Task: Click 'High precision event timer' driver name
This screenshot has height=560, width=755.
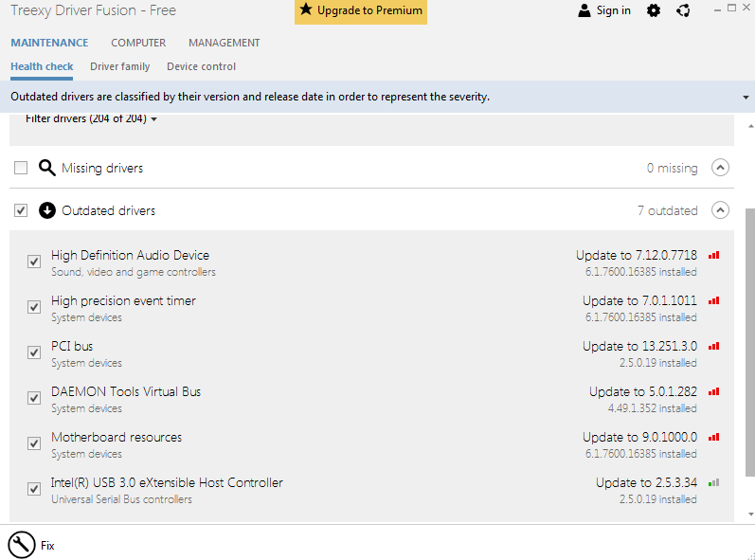Action: point(123,300)
